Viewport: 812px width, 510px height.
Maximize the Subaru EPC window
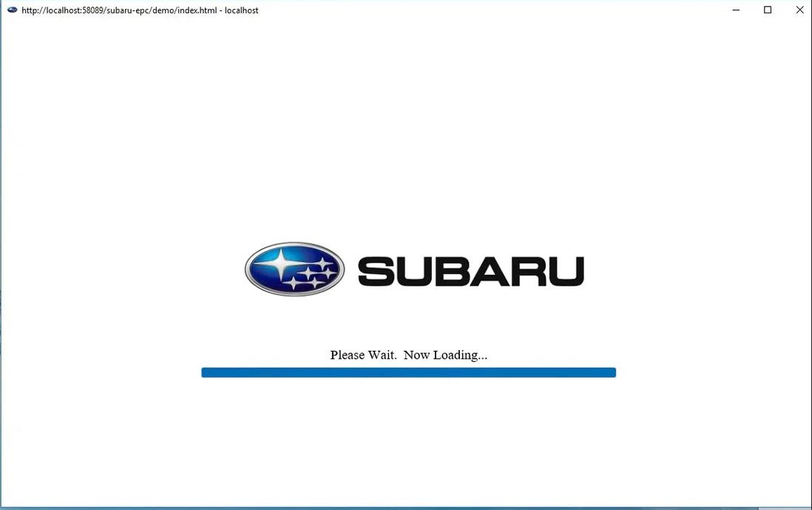coord(768,10)
